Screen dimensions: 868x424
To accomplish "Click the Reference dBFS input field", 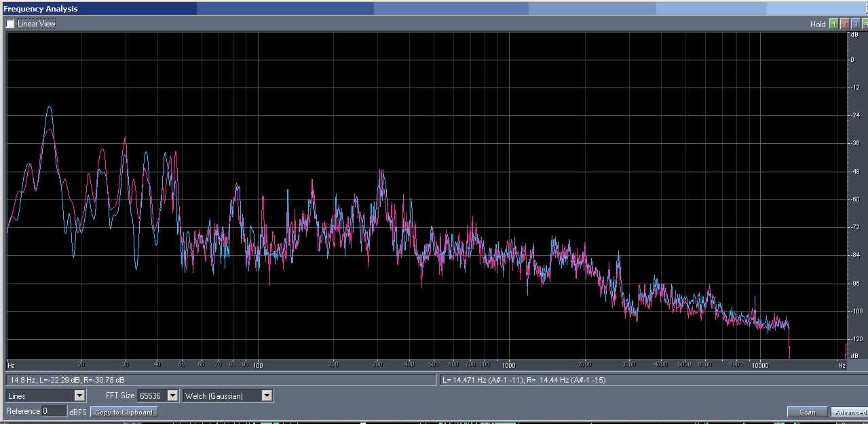I will (x=54, y=411).
